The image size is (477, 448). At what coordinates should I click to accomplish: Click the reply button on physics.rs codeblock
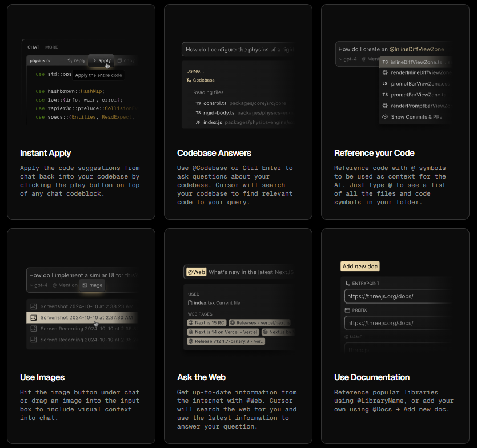77,61
